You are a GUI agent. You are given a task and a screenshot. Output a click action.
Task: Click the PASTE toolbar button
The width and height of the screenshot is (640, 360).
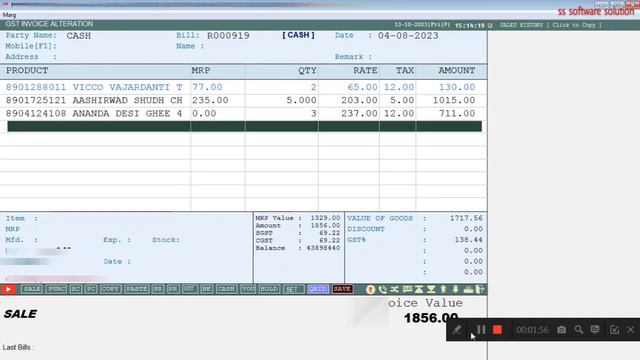(136, 289)
